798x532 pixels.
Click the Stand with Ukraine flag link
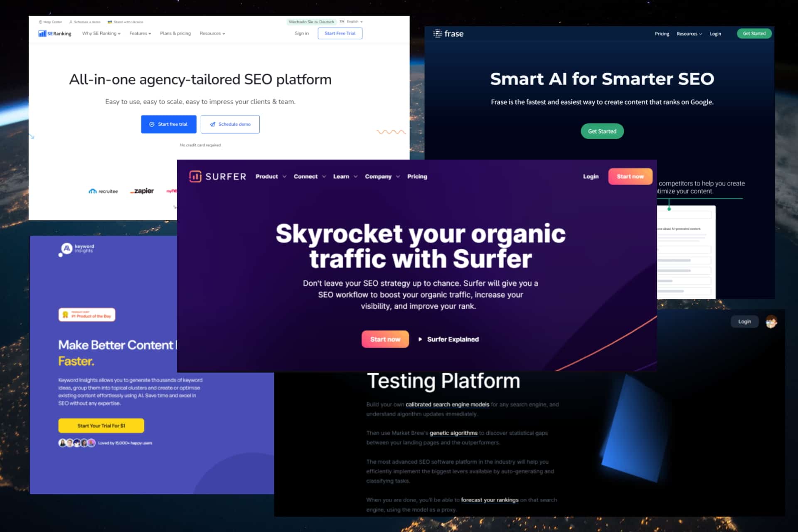[125, 22]
